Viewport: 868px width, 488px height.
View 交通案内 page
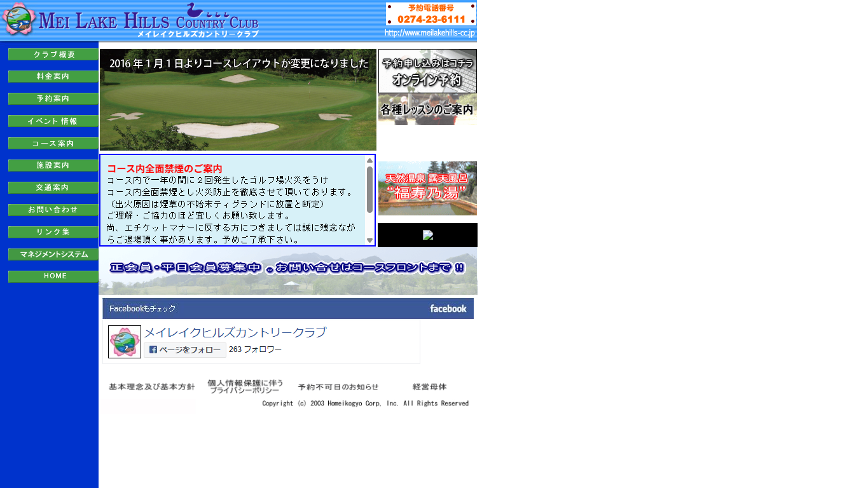(53, 188)
